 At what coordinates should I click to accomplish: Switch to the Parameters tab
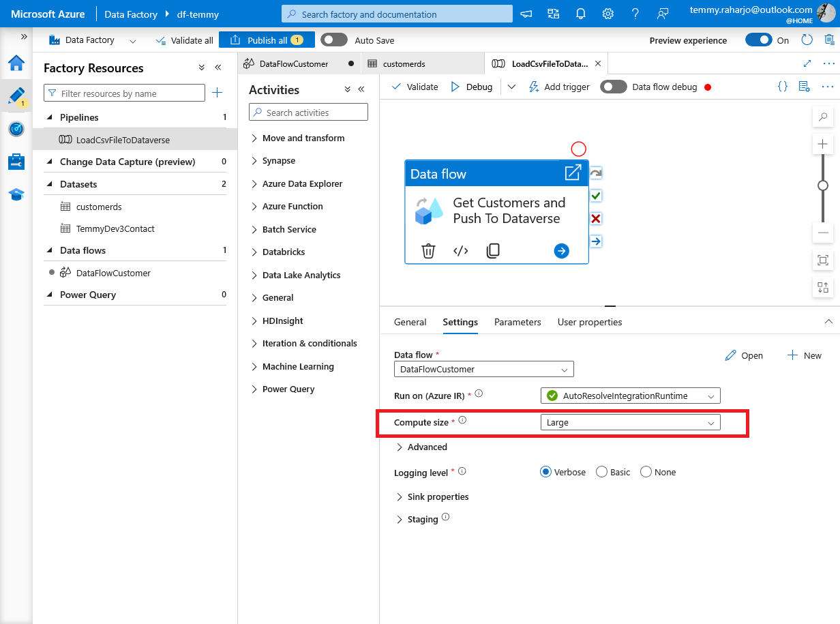517,322
